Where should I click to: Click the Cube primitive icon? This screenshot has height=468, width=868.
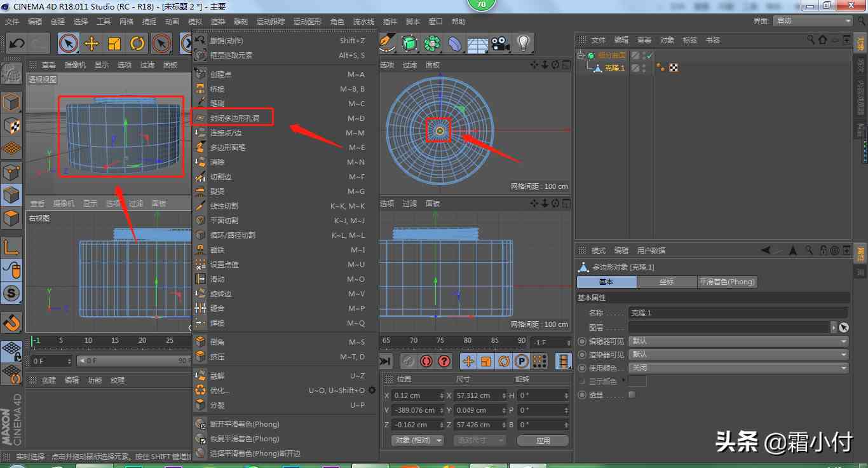409,43
